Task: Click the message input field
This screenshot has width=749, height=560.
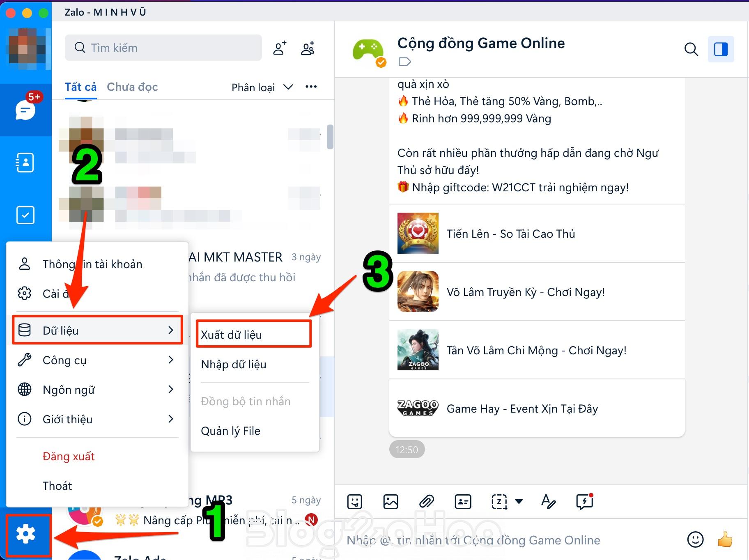Action: (x=509, y=540)
